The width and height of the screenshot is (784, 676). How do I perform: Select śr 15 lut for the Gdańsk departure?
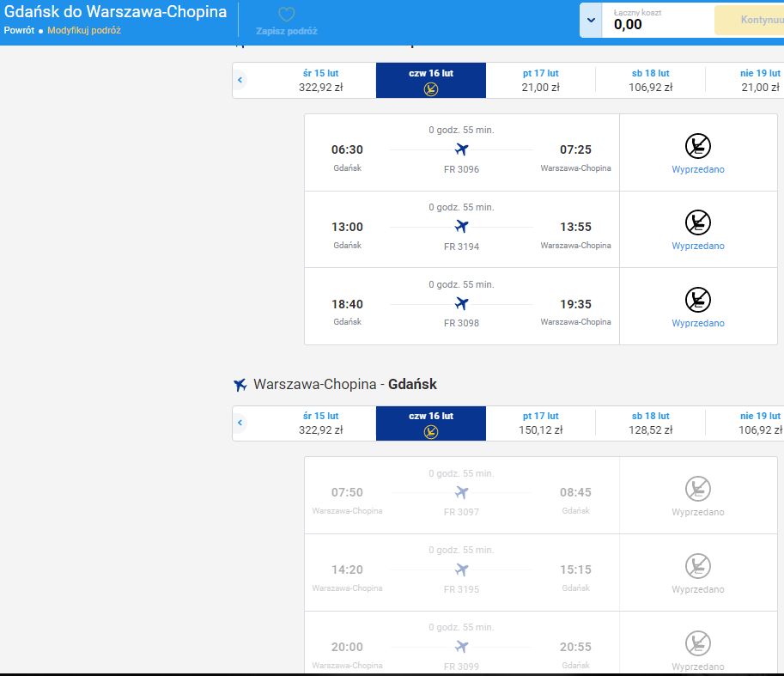click(x=320, y=80)
